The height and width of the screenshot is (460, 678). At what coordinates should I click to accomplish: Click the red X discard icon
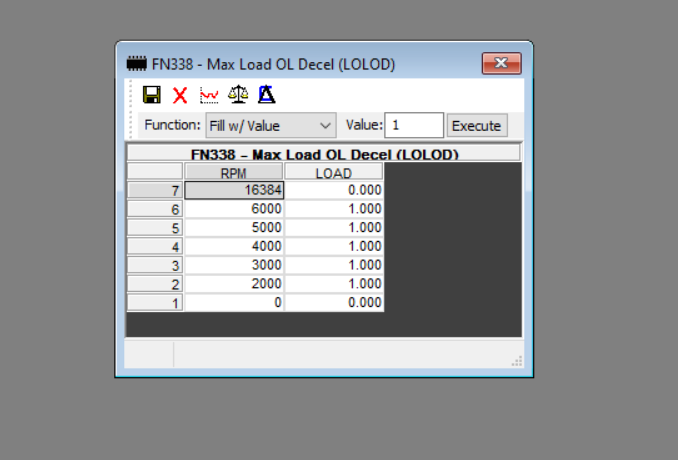point(180,95)
